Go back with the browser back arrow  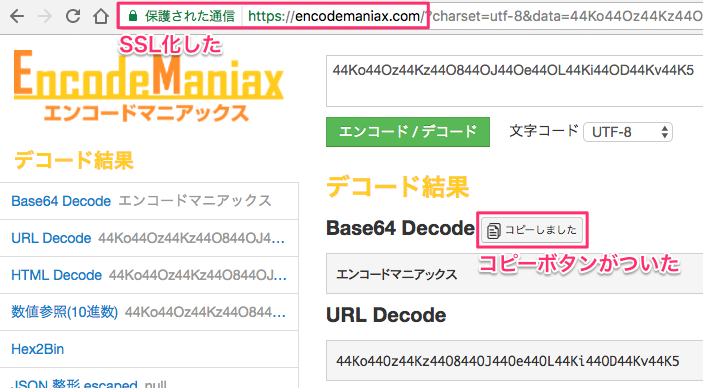(17, 16)
